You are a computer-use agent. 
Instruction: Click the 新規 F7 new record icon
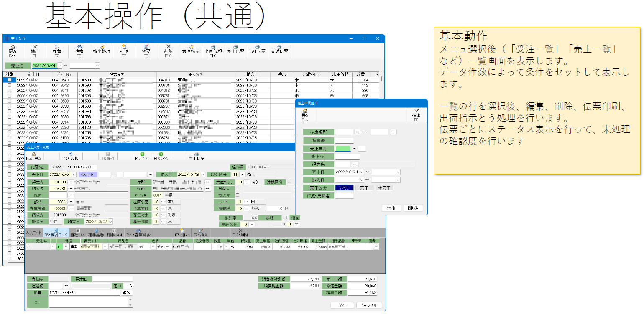(x=123, y=50)
